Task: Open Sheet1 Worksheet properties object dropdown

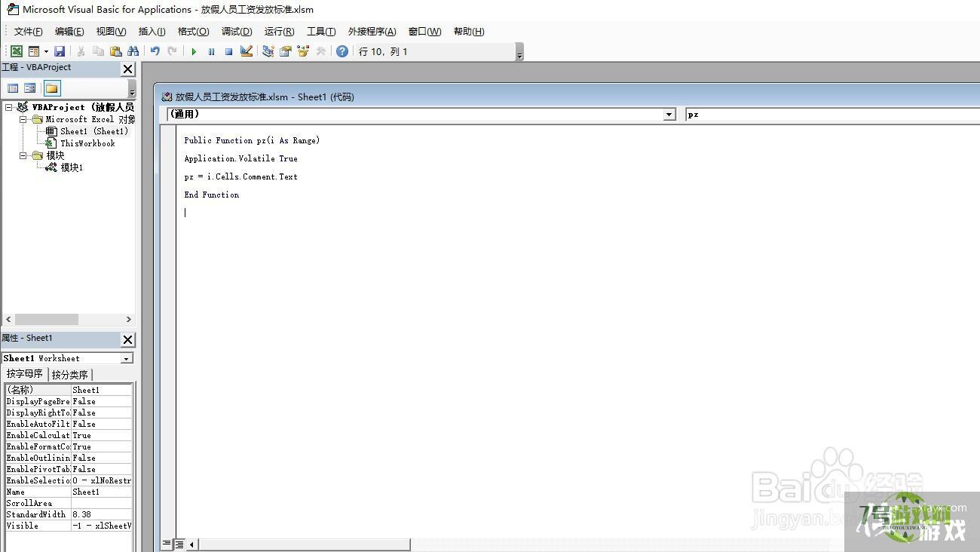Action: [x=127, y=358]
